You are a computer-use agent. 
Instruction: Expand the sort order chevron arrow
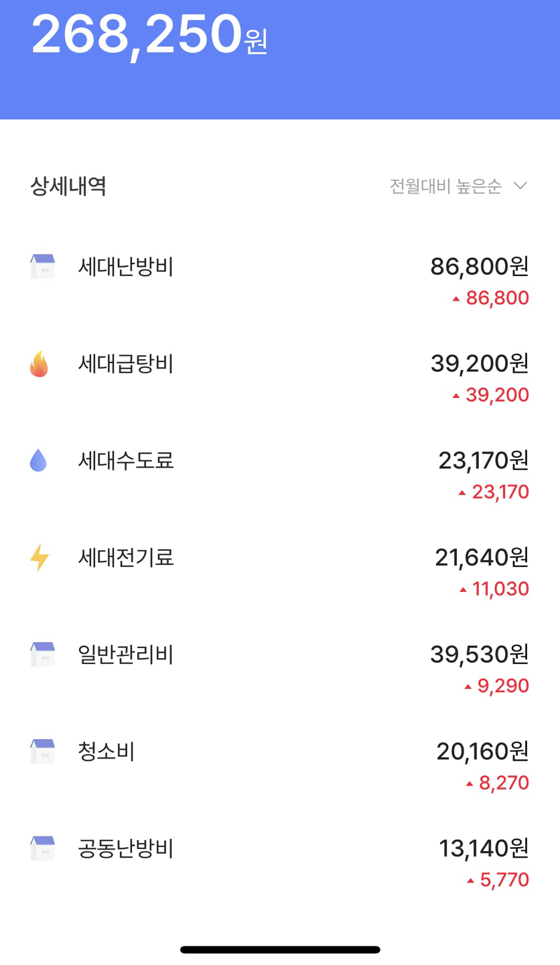coord(520,186)
